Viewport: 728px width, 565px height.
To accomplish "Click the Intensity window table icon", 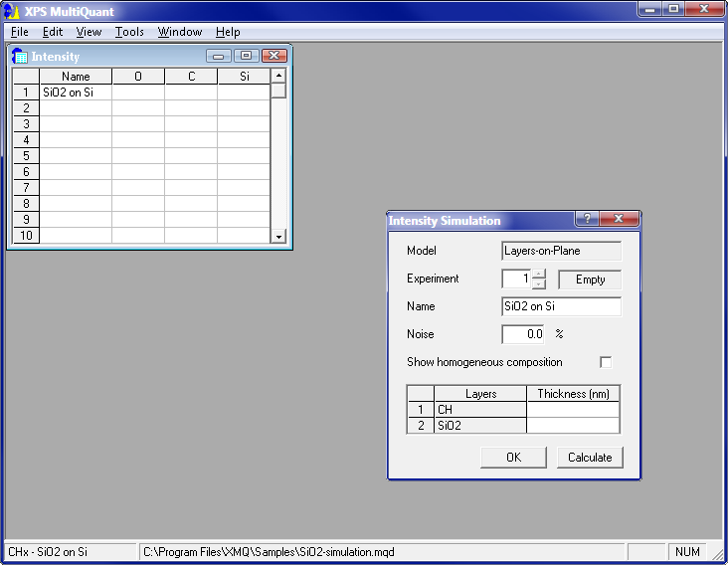I will pyautogui.click(x=19, y=57).
